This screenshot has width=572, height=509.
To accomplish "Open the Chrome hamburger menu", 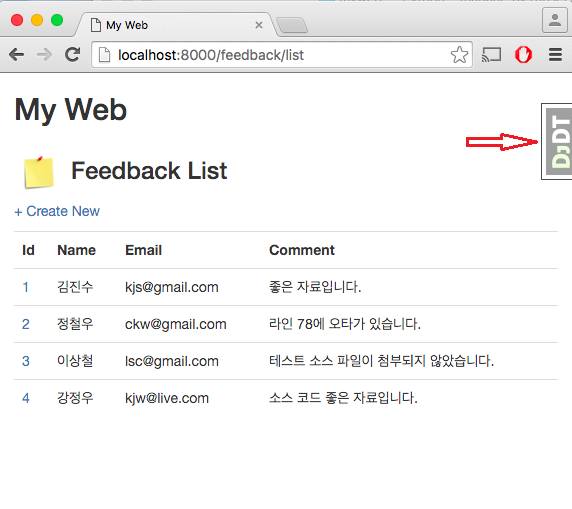I will coord(555,55).
